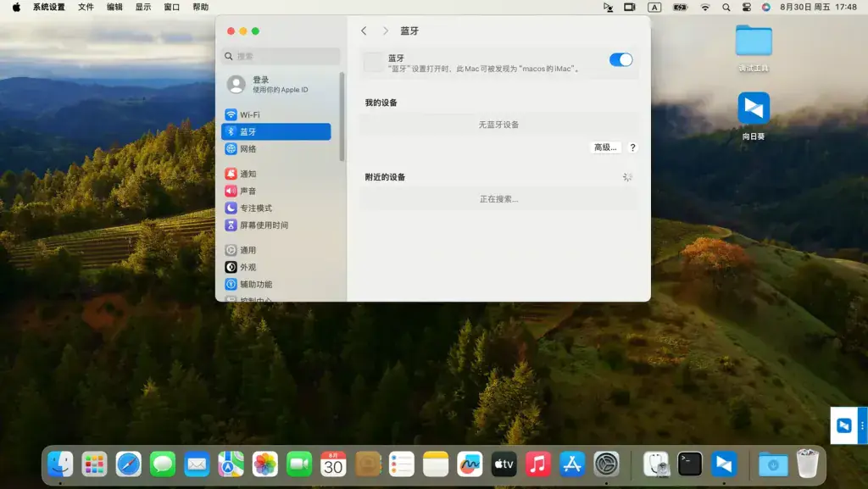Open the Apple menu
This screenshot has height=489, width=868.
[16, 7]
